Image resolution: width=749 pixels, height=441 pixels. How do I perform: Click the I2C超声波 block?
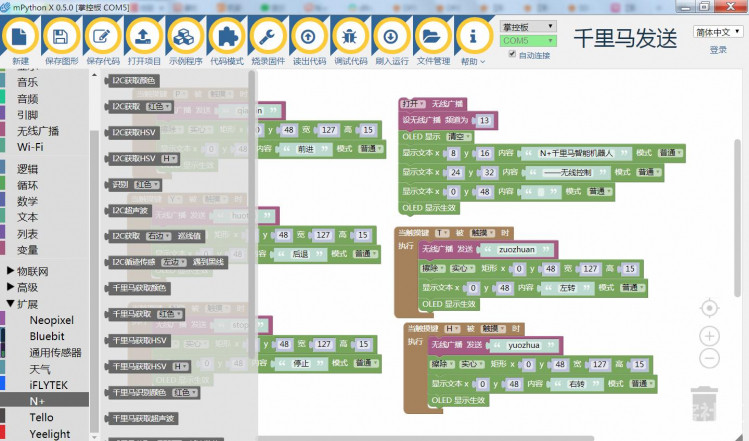(x=128, y=211)
